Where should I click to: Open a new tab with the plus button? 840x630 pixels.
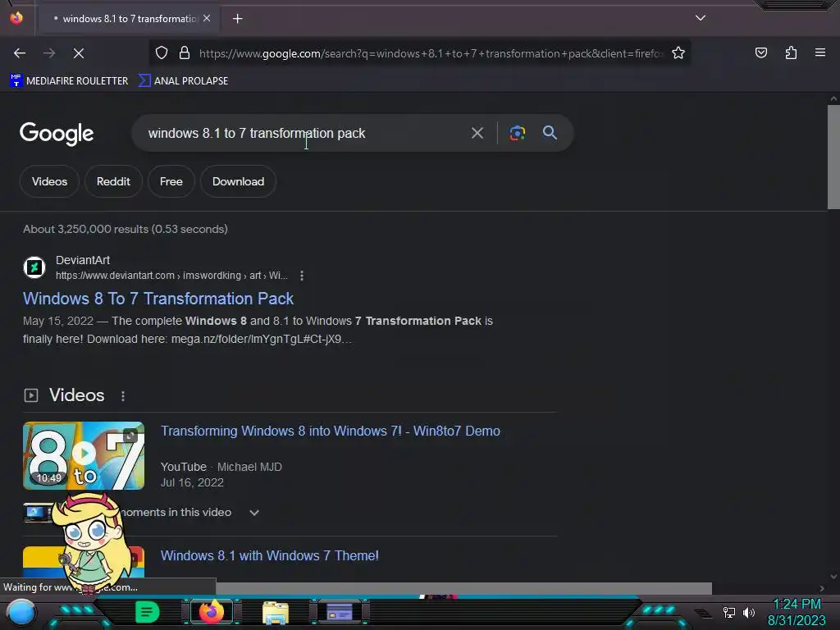click(x=238, y=19)
